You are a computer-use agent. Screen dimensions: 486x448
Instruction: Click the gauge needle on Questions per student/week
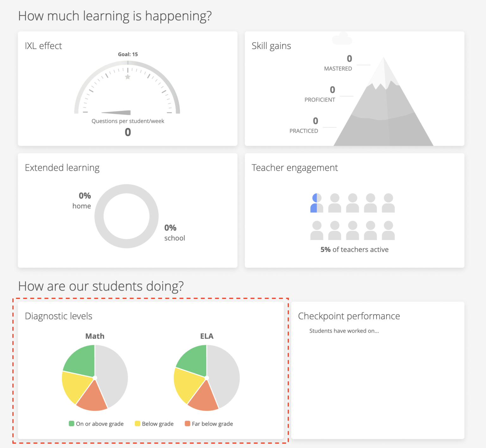tap(117, 113)
